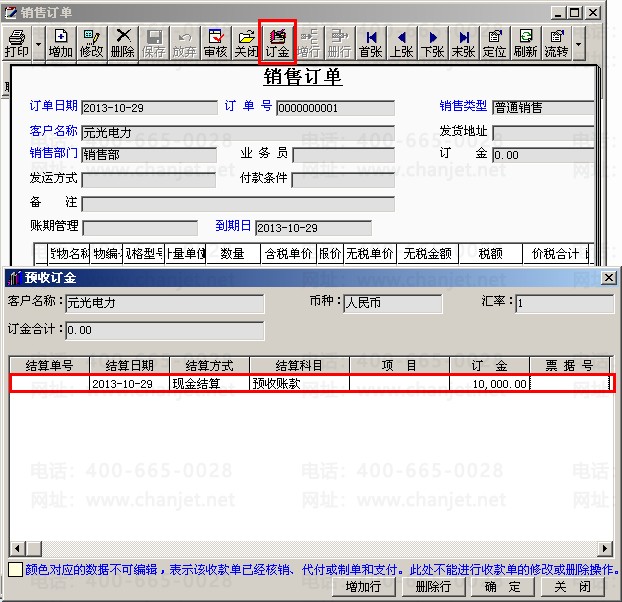
Task: Confirm with the 确定 button
Action: tap(503, 587)
